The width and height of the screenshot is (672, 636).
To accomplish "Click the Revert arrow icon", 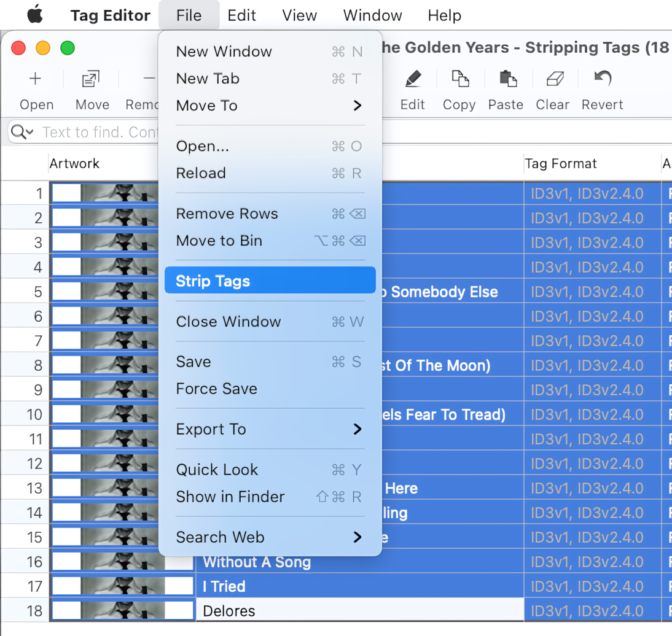I will click(603, 79).
